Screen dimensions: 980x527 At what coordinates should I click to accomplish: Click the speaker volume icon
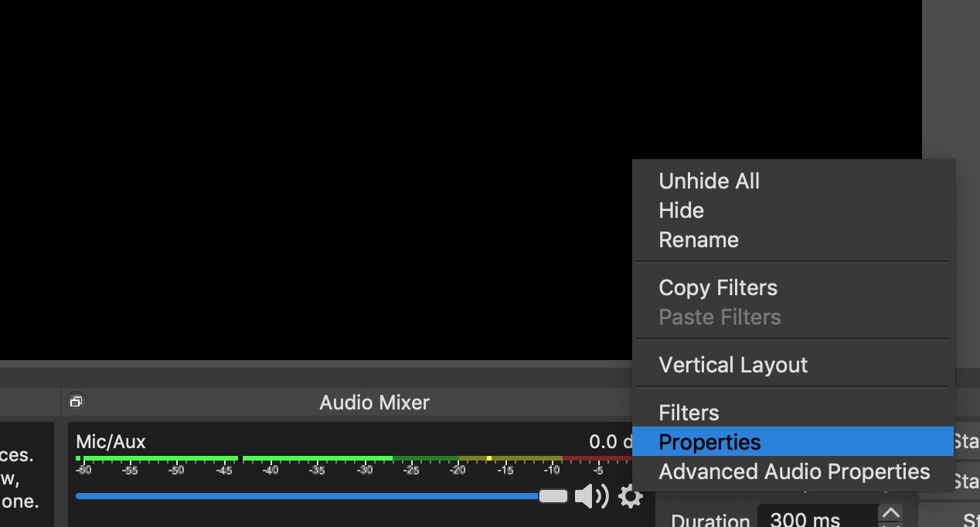[592, 497]
